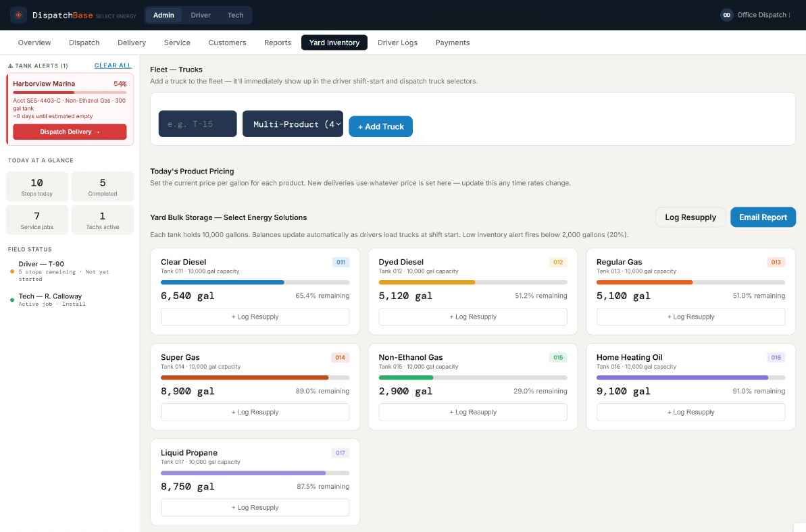Click the Liquid Propane level bar

tap(255, 473)
